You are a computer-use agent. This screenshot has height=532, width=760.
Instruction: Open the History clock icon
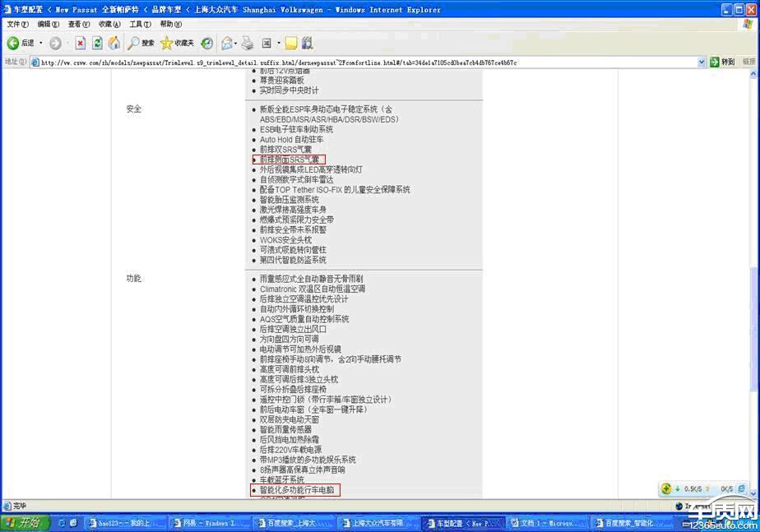pos(207,43)
